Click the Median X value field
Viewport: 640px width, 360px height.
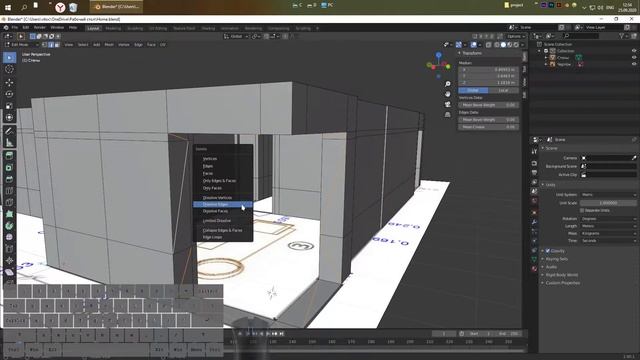489,69
